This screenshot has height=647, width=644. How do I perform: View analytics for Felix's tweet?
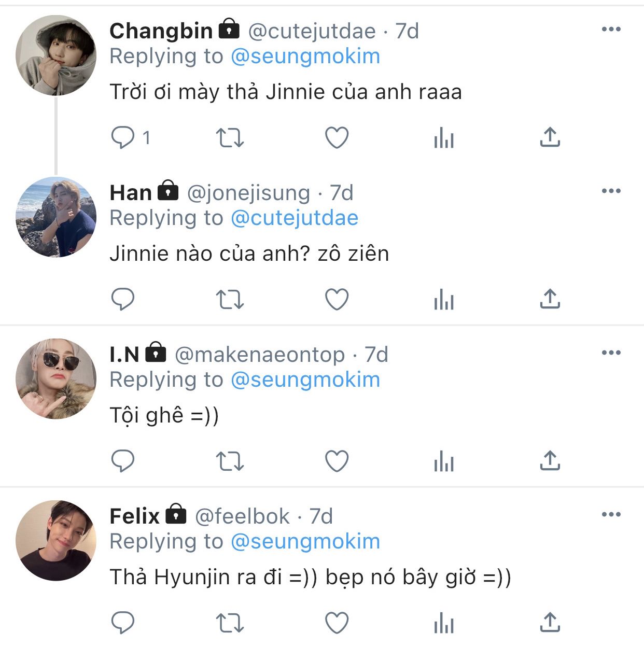point(444,624)
